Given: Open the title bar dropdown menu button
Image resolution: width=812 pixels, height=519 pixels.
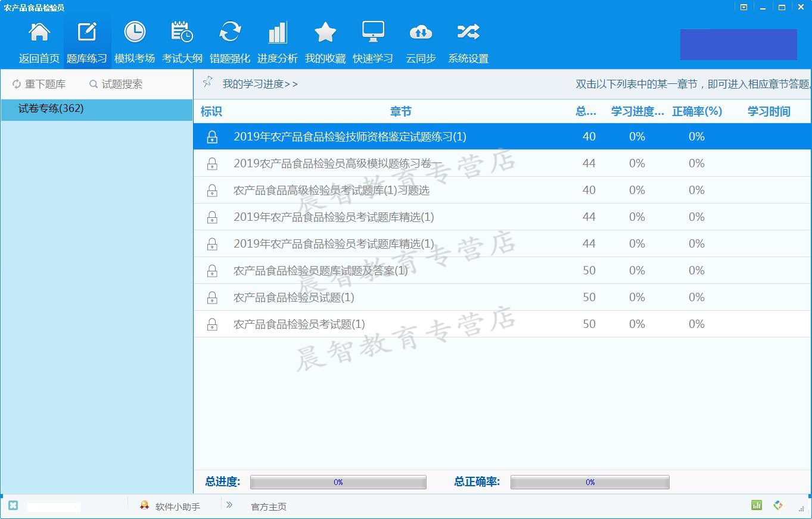Looking at the screenshot, I should click(743, 7).
